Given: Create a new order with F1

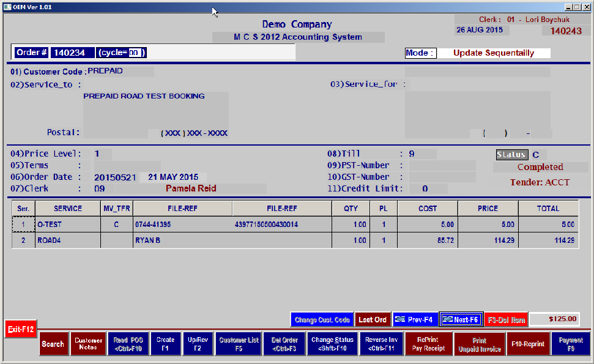Looking at the screenshot, I should coord(166,343).
